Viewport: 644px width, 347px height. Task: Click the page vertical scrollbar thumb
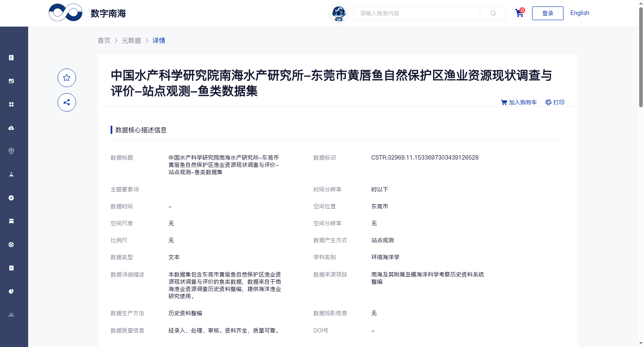[641, 56]
